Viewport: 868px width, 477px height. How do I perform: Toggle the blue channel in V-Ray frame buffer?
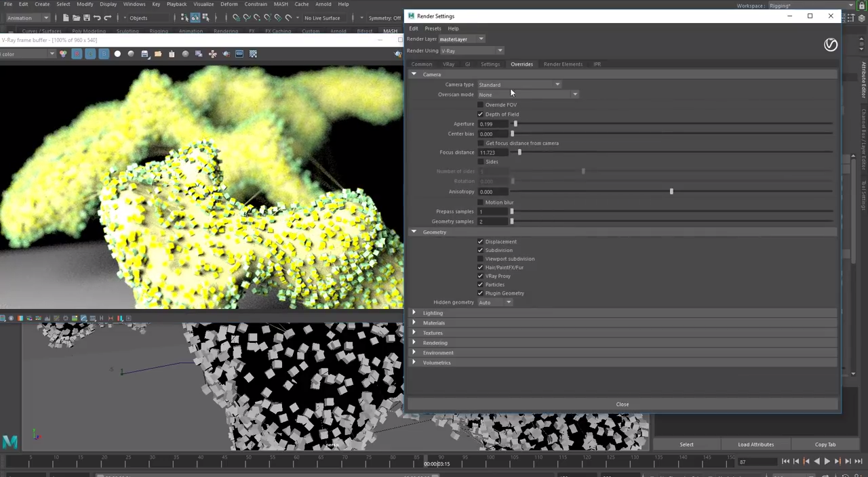point(104,54)
